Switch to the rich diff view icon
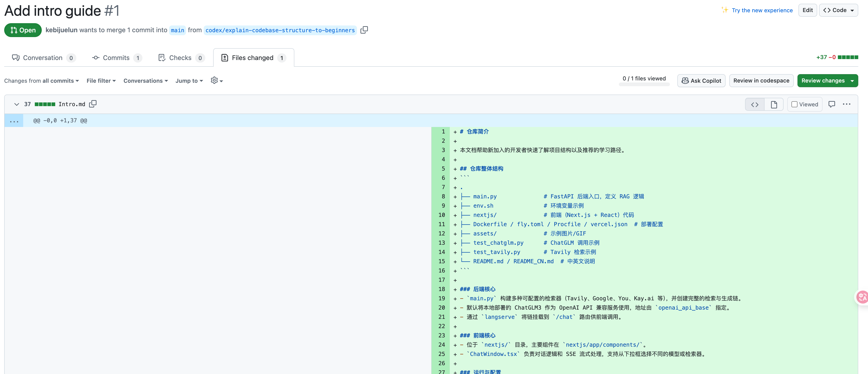 [x=774, y=104]
